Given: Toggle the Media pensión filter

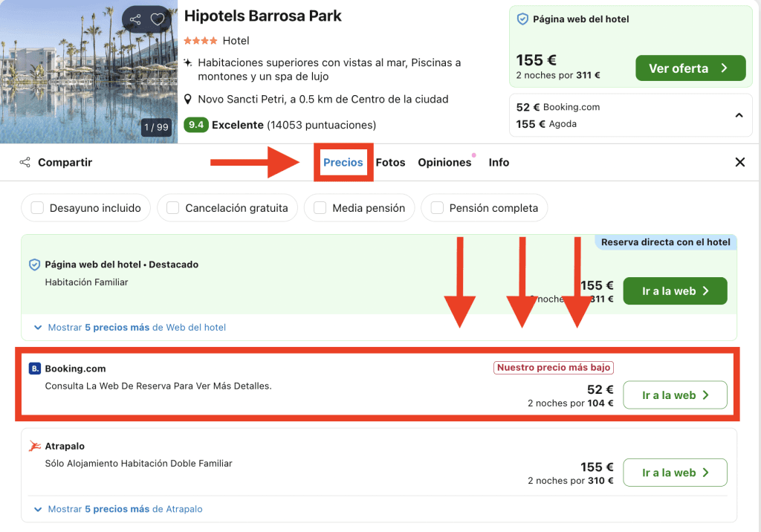Looking at the screenshot, I should point(320,208).
